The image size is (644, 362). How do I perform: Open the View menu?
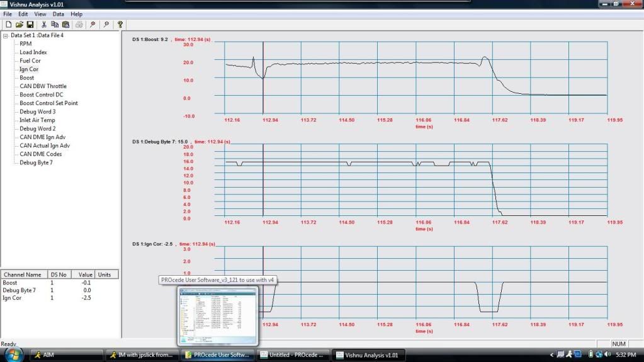pyautogui.click(x=40, y=14)
